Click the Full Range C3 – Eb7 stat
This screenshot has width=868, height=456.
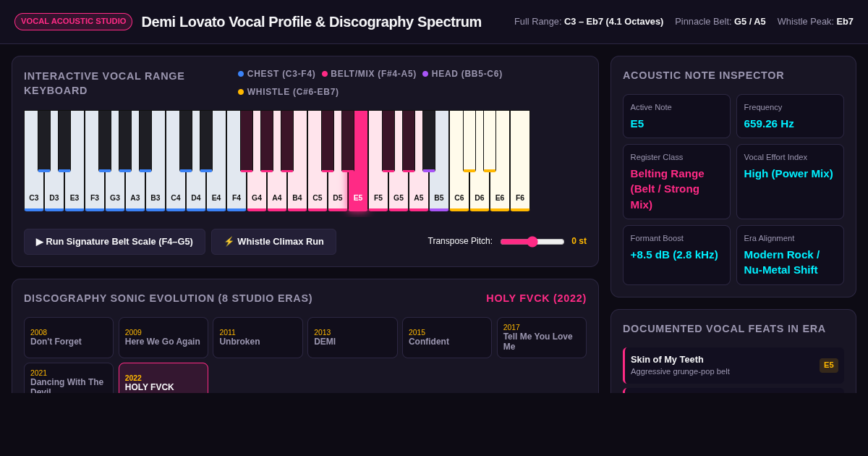589,22
